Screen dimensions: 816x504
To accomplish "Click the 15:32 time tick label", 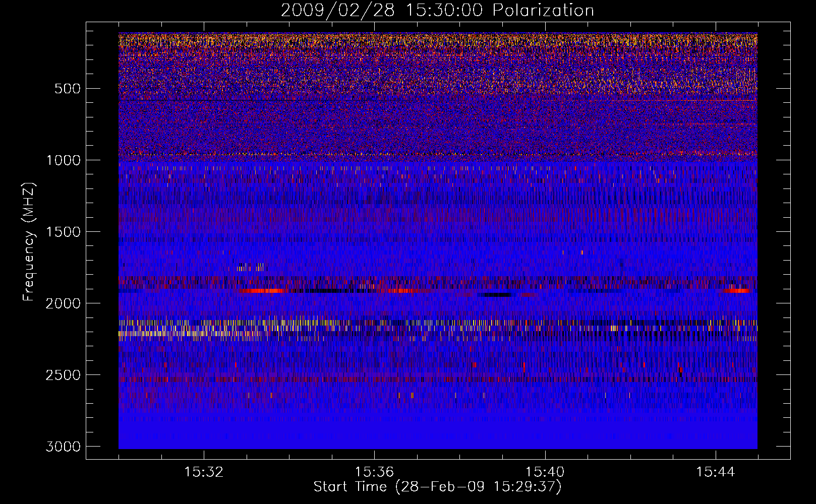I will coord(204,472).
